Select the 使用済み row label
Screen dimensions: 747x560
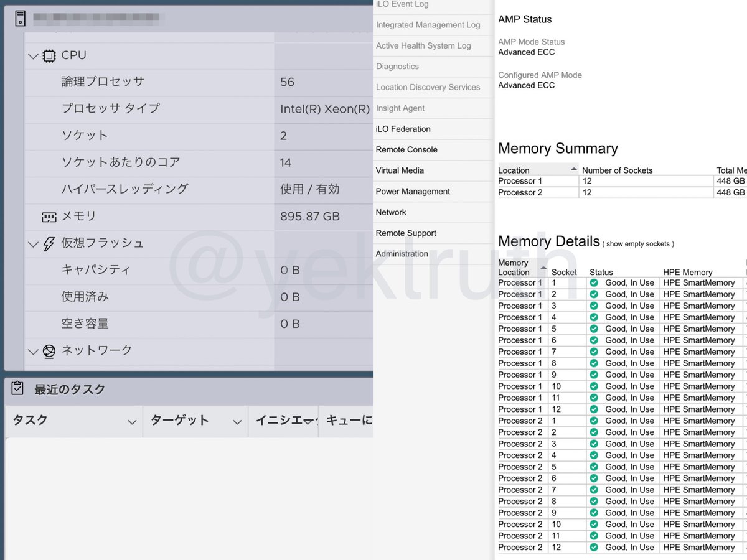point(85,297)
